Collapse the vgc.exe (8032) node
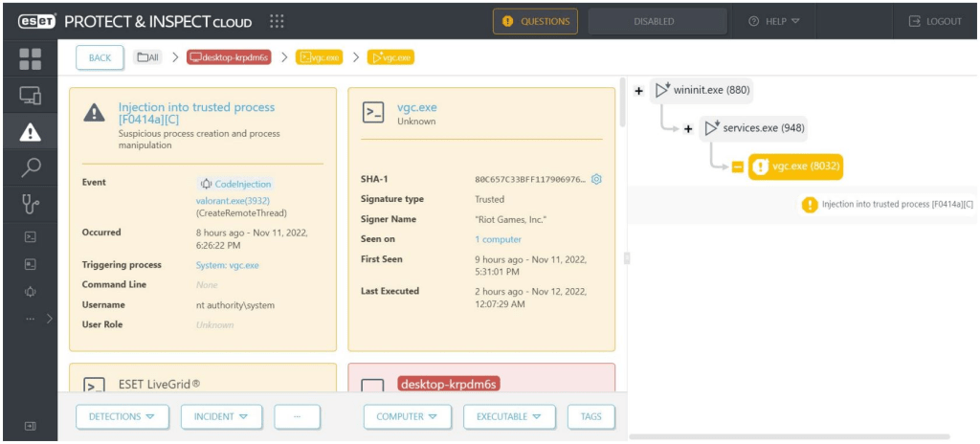Image resolution: width=980 pixels, height=444 pixels. point(737,166)
